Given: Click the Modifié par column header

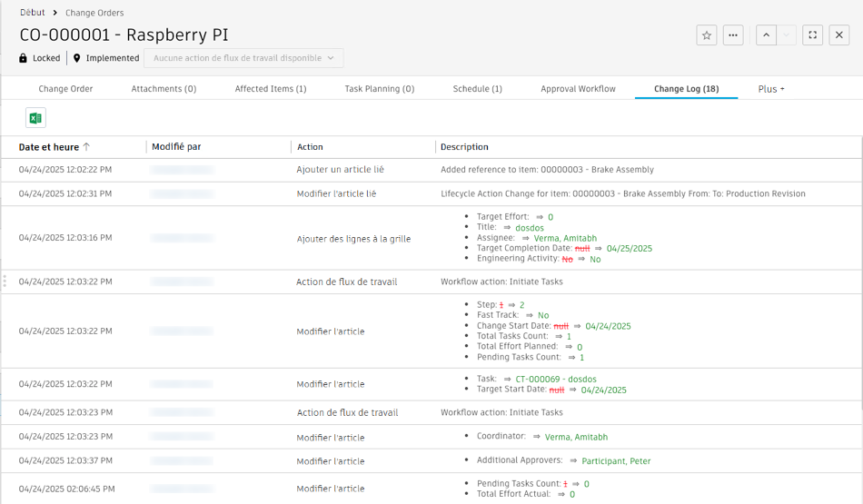Looking at the screenshot, I should click(176, 147).
